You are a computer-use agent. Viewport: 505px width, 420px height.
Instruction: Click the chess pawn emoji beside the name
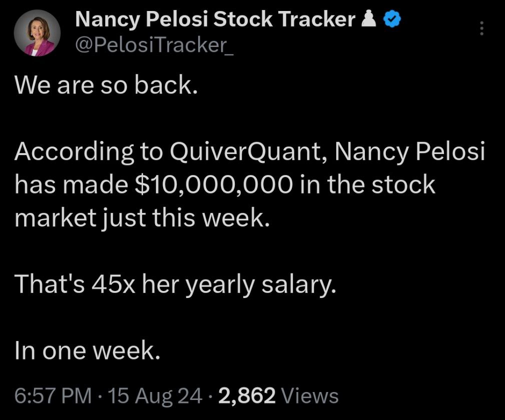click(x=369, y=18)
